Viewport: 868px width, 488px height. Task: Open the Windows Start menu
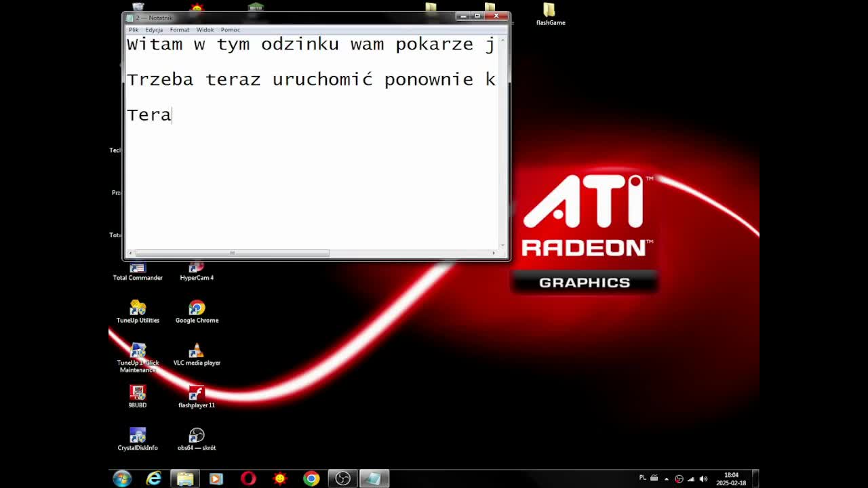coord(122,479)
